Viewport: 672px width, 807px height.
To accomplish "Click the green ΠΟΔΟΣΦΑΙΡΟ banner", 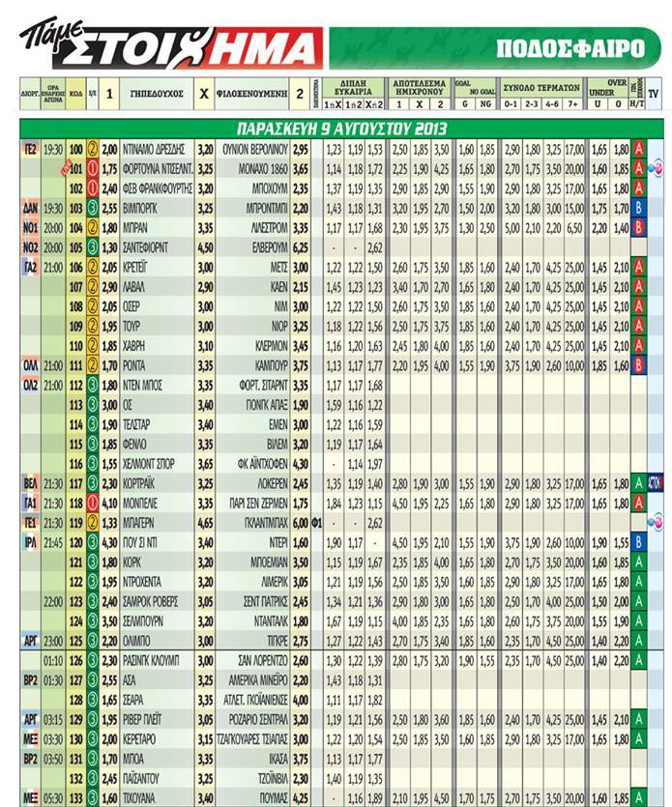I will tap(495, 48).
